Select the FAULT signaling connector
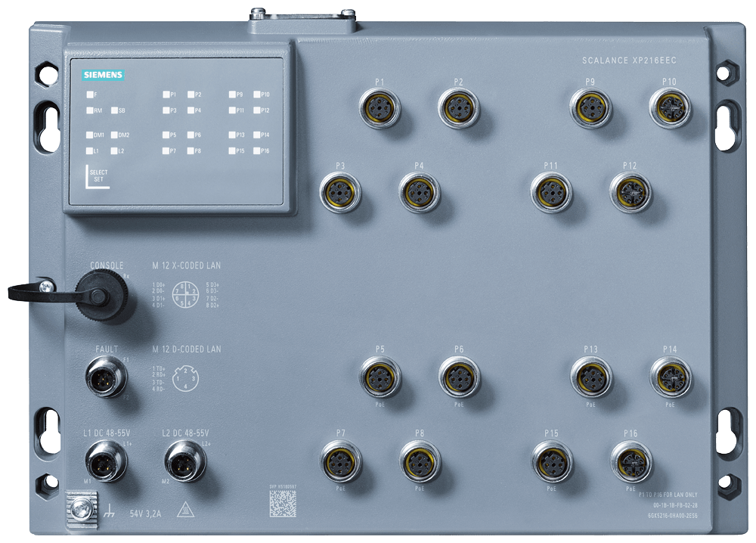Screen dimensions: 756x543 click(x=106, y=375)
